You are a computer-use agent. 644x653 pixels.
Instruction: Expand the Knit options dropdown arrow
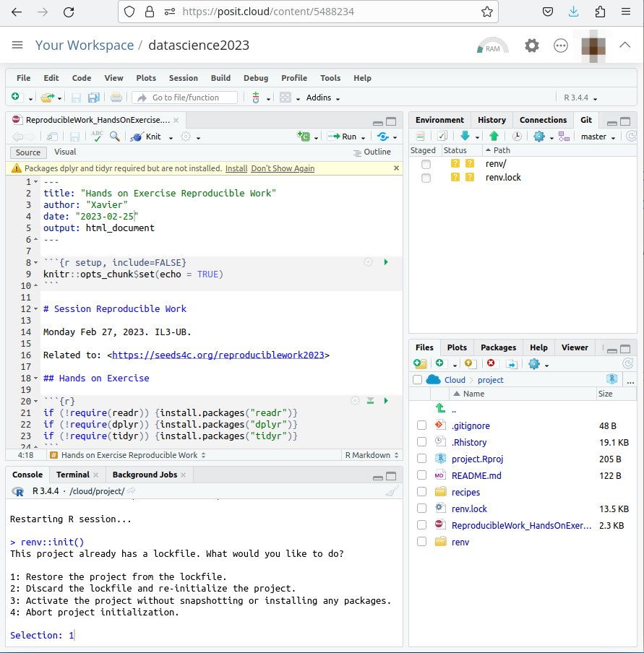(171, 137)
